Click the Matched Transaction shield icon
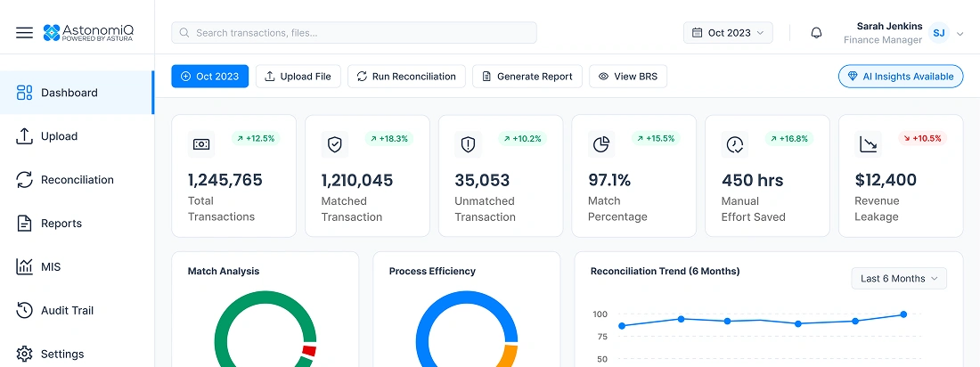 coord(335,144)
